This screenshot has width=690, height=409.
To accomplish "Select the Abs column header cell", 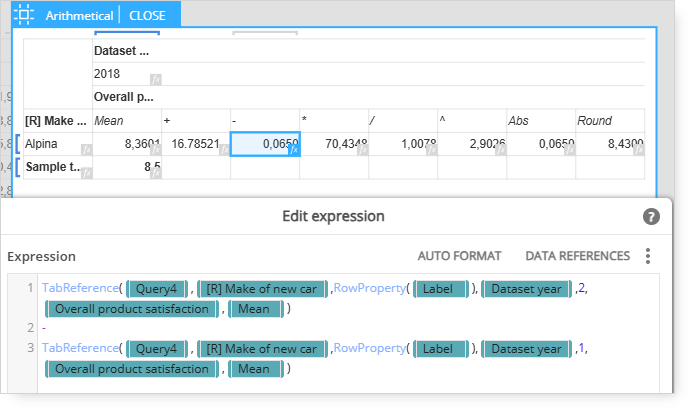I will (x=541, y=121).
